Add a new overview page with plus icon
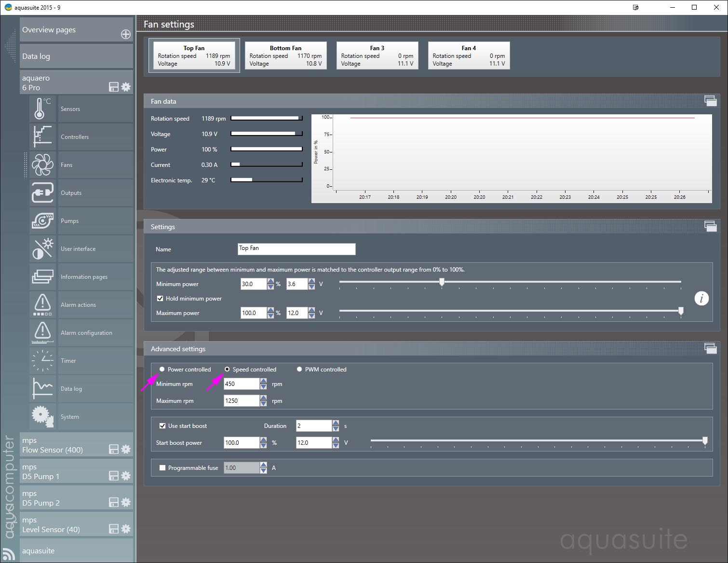728x563 pixels. point(126,34)
